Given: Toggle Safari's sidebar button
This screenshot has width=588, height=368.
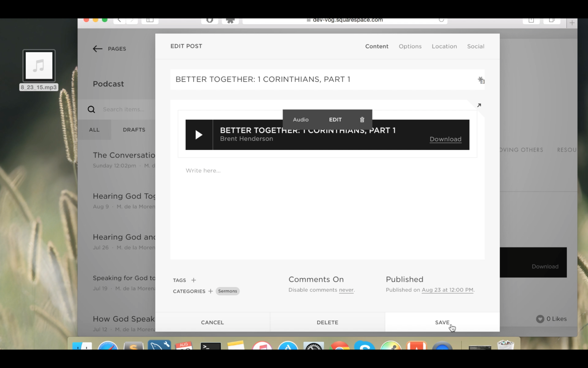Looking at the screenshot, I should (x=150, y=20).
